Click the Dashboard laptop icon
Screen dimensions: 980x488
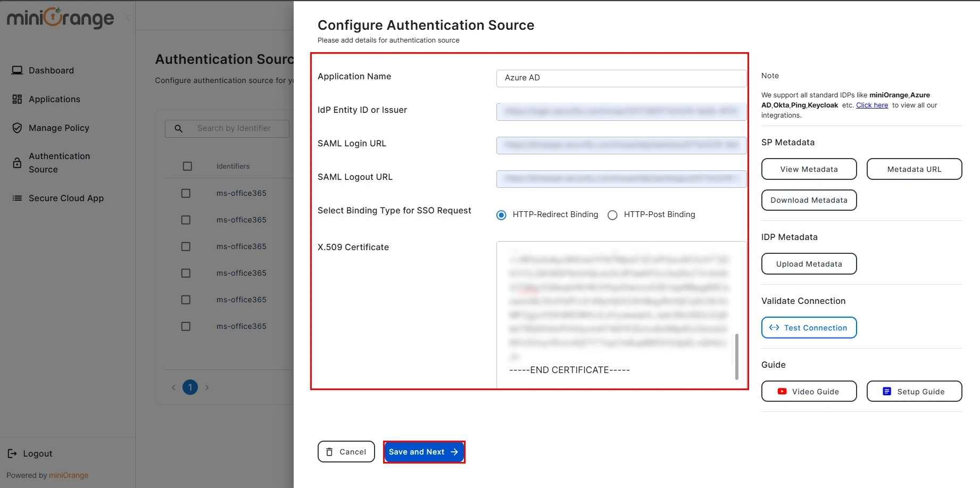(x=17, y=70)
